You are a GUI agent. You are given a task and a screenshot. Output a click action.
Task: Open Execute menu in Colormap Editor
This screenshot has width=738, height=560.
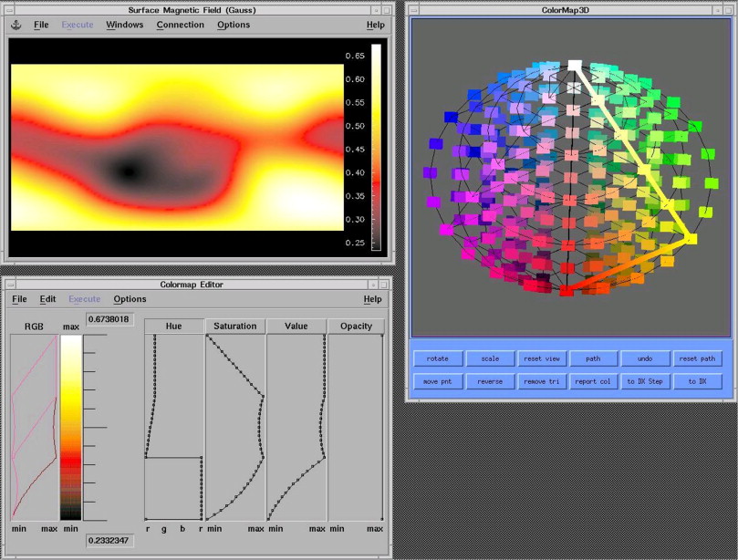(84, 299)
